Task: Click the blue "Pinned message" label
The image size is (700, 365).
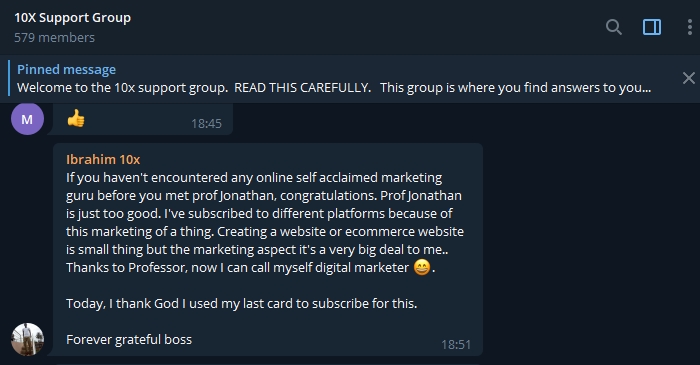Action: [66, 70]
